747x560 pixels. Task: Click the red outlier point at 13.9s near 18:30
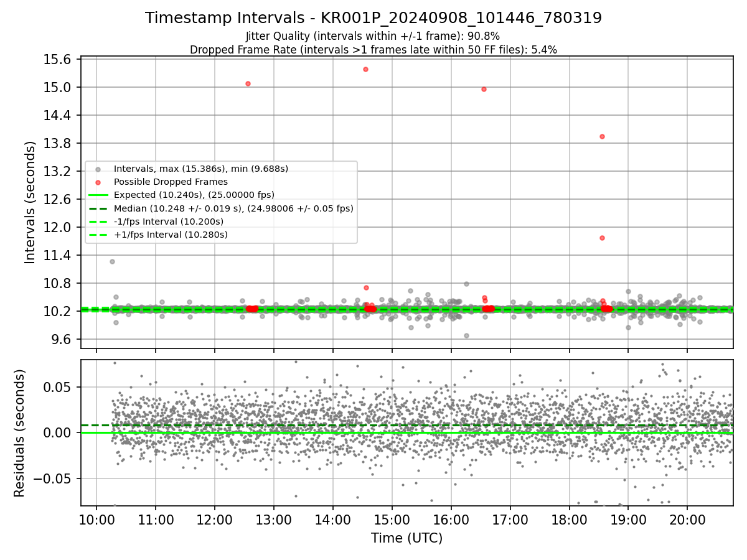[x=602, y=136]
